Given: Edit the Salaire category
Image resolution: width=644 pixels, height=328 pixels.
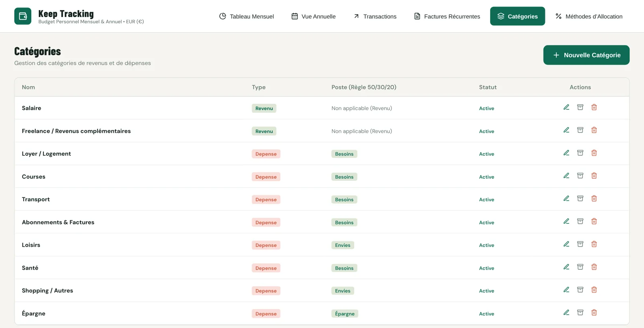Looking at the screenshot, I should click(x=566, y=107).
